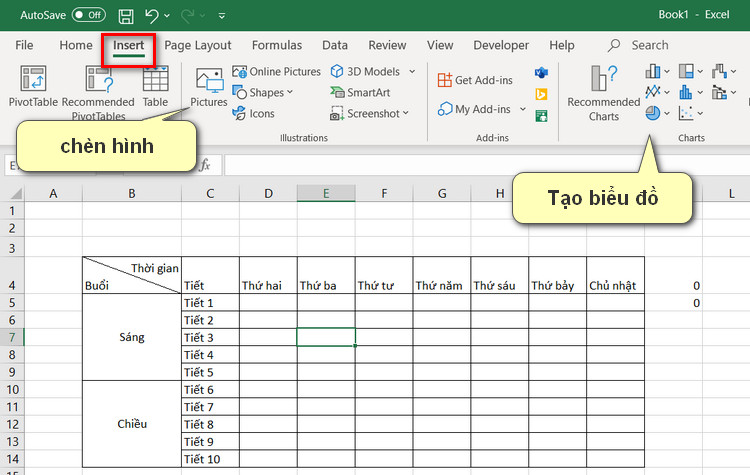
Task: Open the Page Layout tab
Action: pos(198,45)
